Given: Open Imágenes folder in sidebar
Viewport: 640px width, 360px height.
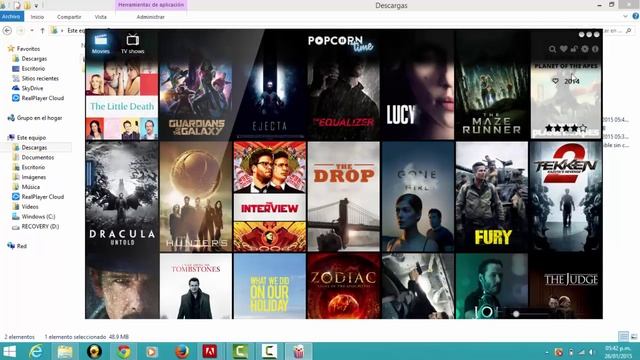Looking at the screenshot, I should (x=34, y=177).
